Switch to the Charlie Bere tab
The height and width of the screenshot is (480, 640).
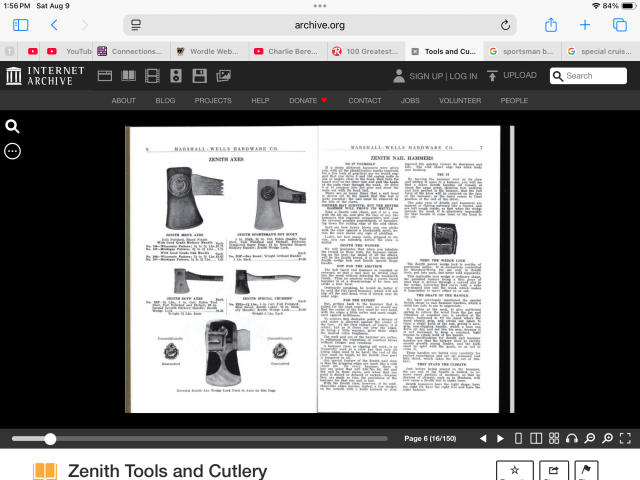coord(287,51)
